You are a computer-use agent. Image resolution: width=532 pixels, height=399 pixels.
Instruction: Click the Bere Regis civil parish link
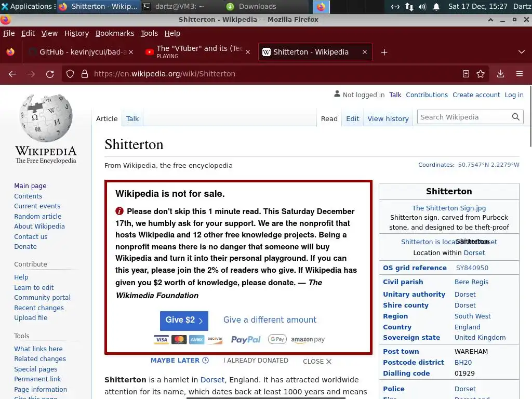point(471,282)
